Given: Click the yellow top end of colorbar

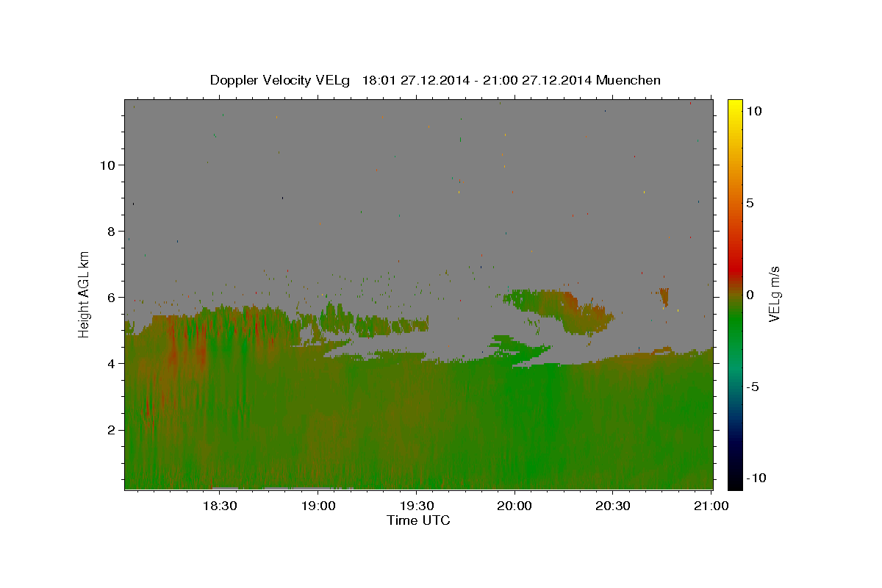Looking at the screenshot, I should point(735,104).
